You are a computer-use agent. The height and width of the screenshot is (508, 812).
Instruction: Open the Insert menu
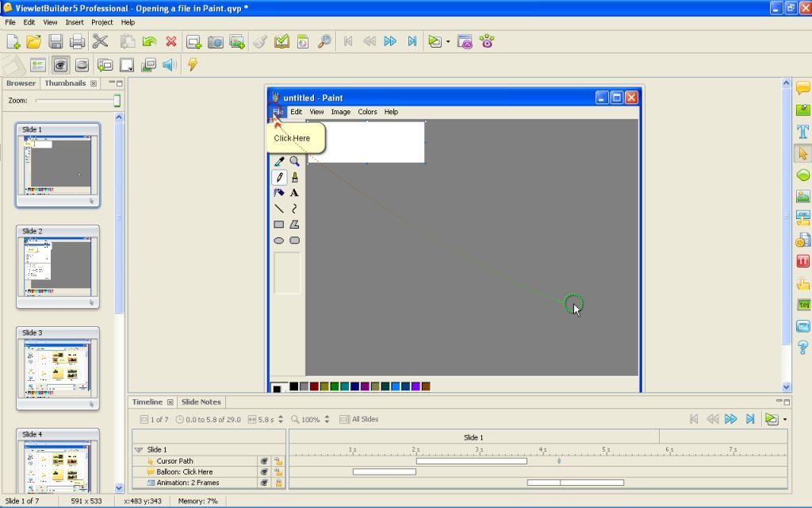pos(74,22)
